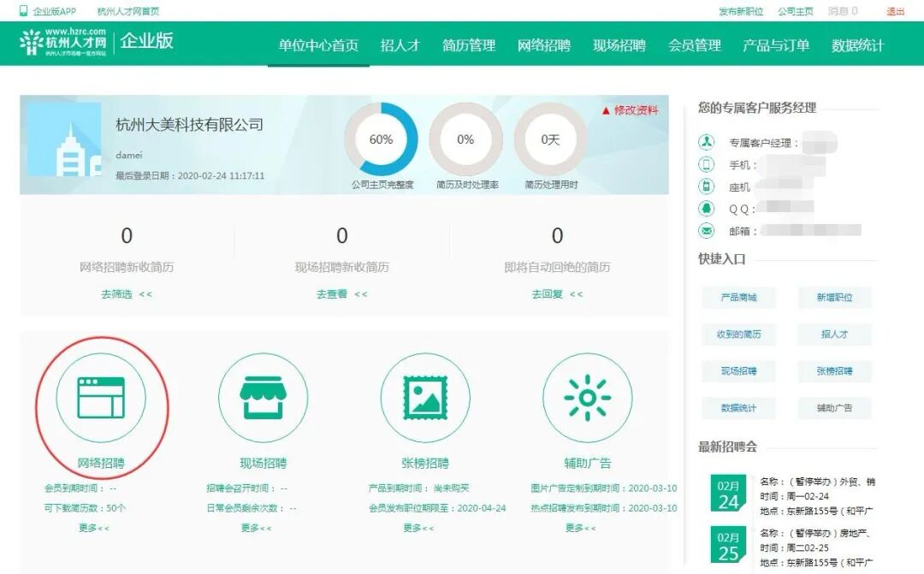
Task: Open 公司主页 link in top bar
Action: 796,11
